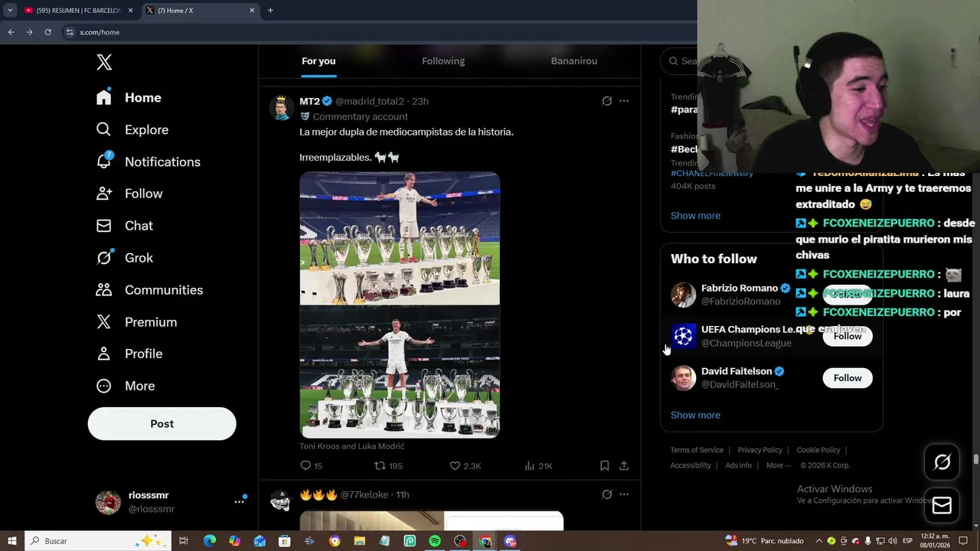The height and width of the screenshot is (551, 980).
Task: Follow David Faitelson
Action: click(848, 378)
